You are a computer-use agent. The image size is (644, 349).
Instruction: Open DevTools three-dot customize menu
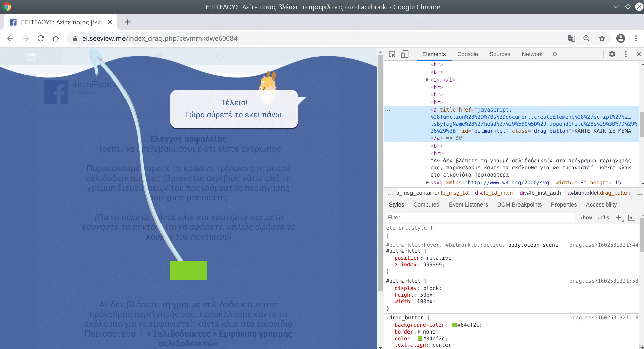point(625,54)
